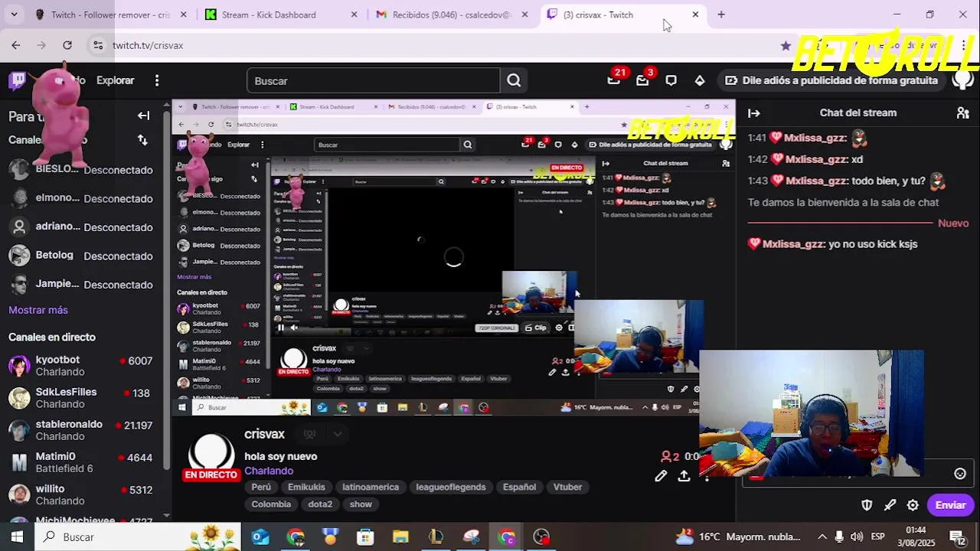Focus the Buscar search field on Twitch
The height and width of the screenshot is (551, 980).
374,80
